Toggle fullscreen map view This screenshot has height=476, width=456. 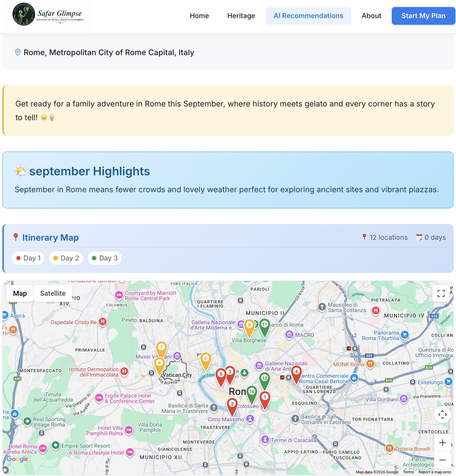click(x=441, y=293)
